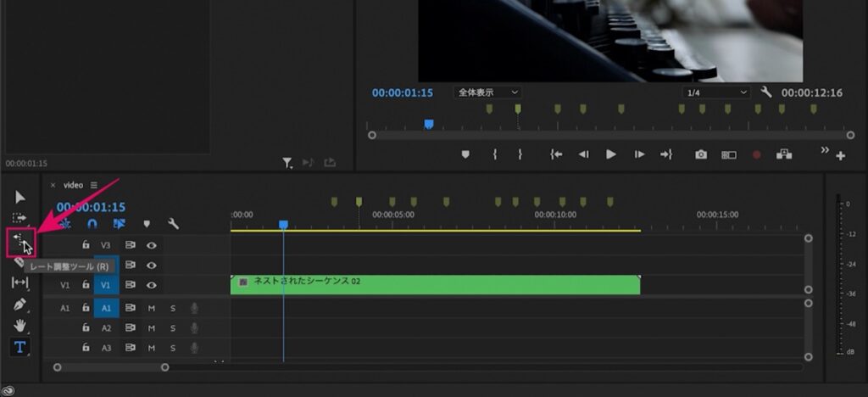
Task: Click the leftmost marker on timeline ruler
Action: 334,202
